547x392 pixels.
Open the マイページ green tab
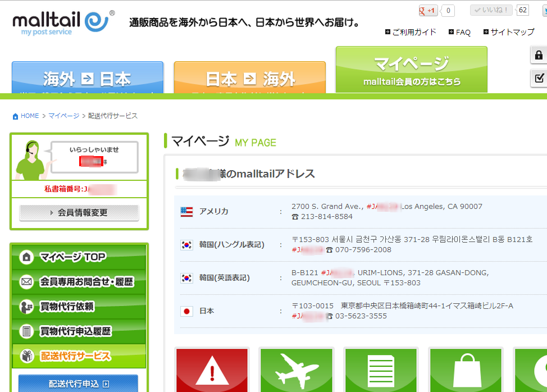412,70
